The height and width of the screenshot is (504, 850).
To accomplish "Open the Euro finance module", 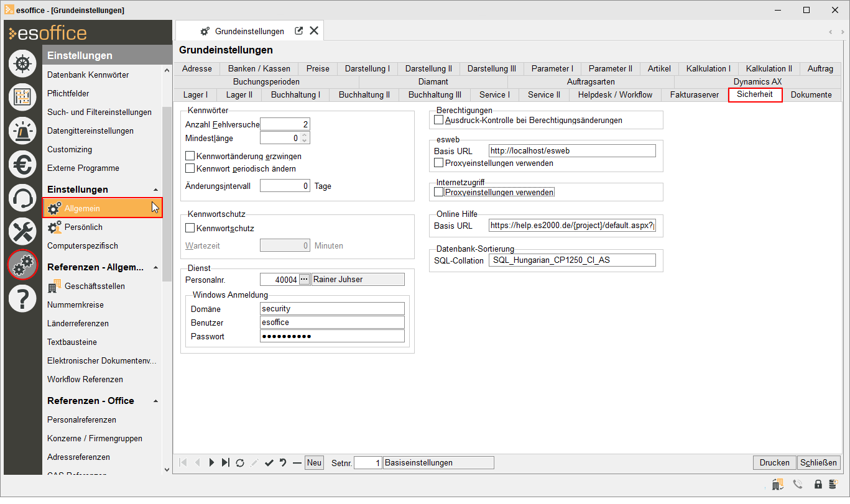I will [22, 164].
